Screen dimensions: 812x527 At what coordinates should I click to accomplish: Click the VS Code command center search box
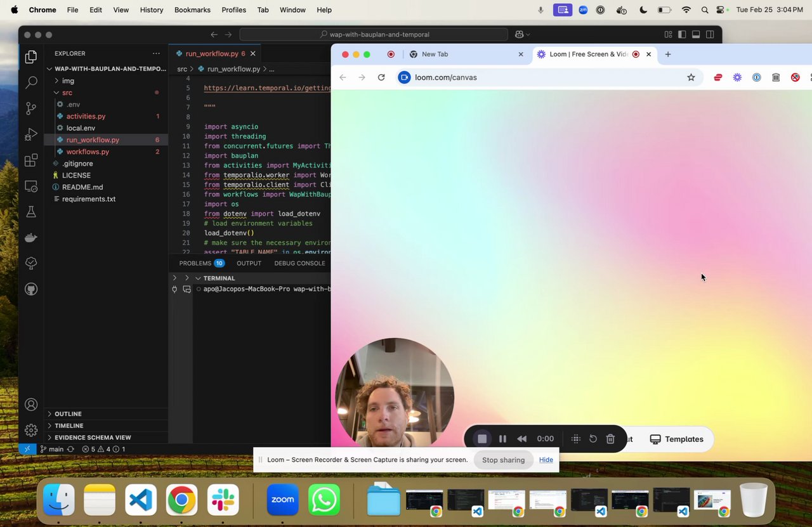[374, 34]
